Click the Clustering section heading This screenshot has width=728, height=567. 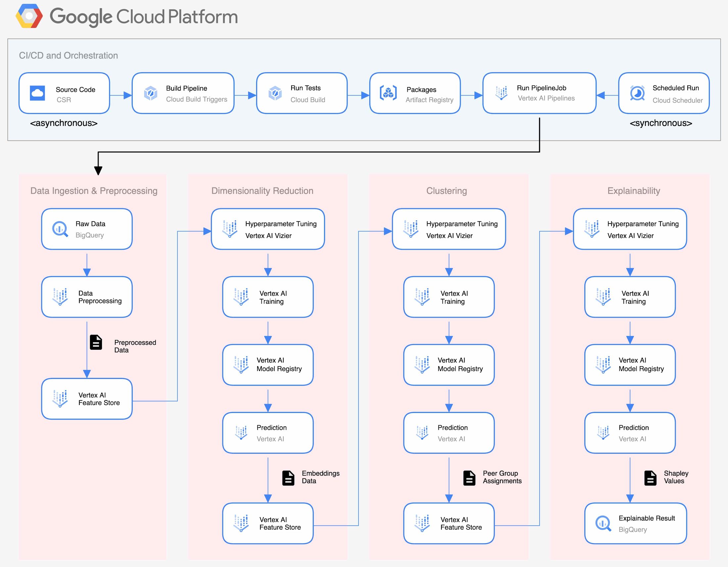click(446, 191)
